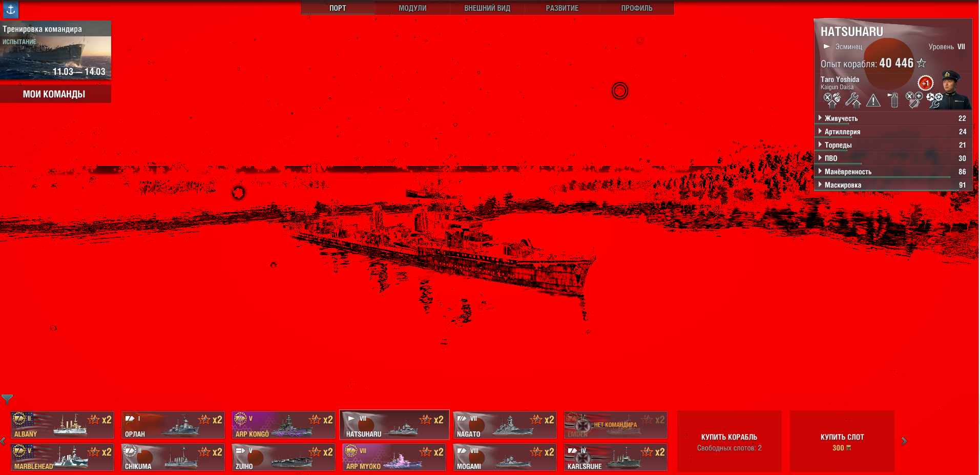Select the ARP MYOKO ship
The image size is (980, 475).
click(x=394, y=457)
